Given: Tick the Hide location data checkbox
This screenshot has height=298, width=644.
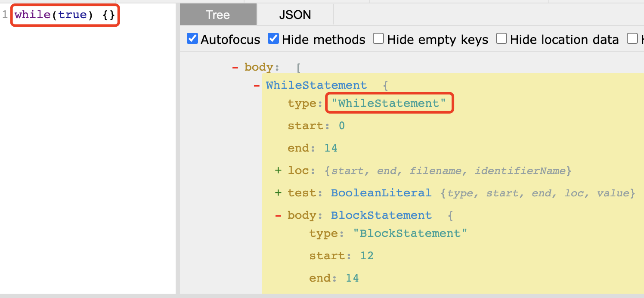Looking at the screenshot, I should [502, 39].
